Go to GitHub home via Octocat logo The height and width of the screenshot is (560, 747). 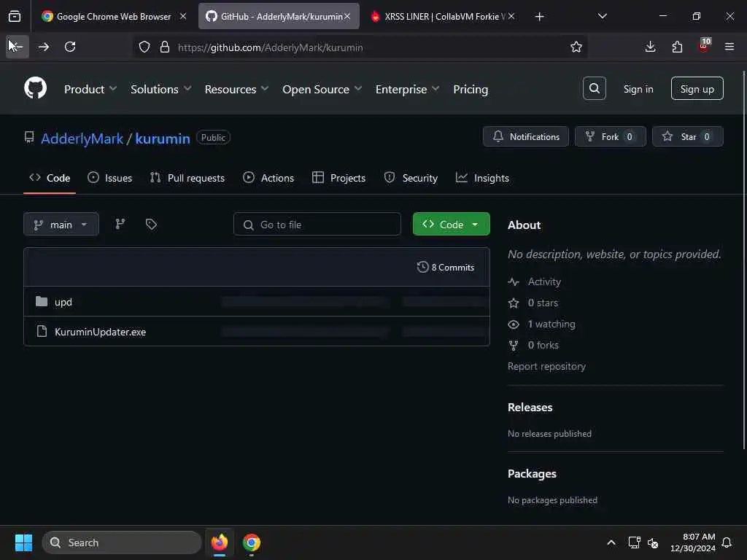[x=35, y=88]
